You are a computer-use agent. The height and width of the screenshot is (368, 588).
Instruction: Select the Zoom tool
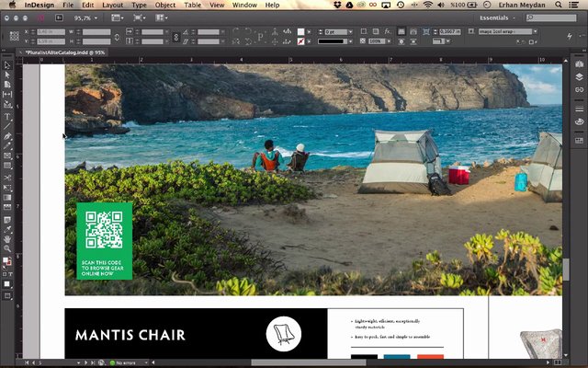(x=7, y=248)
